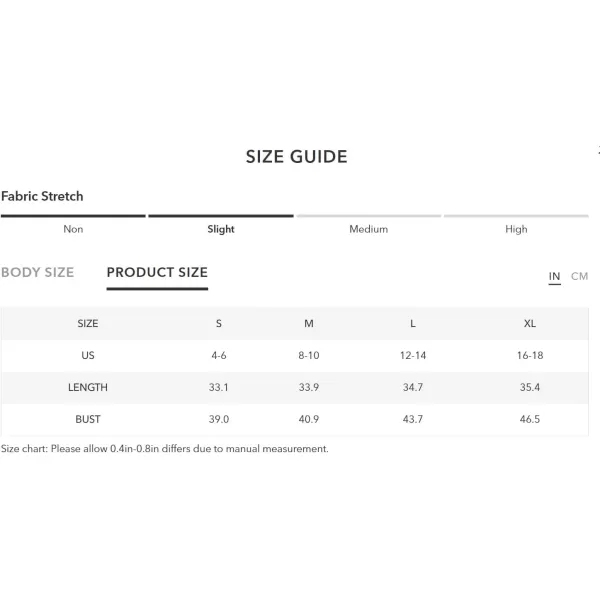Image resolution: width=600 pixels, height=600 pixels.
Task: Click the 40.9 bust value for M
Action: (309, 419)
